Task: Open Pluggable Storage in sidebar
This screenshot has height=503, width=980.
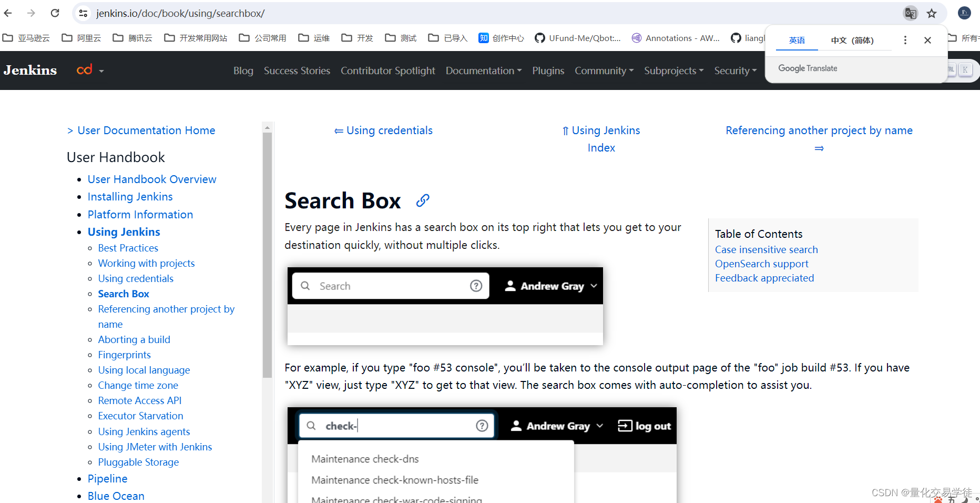Action: pyautogui.click(x=139, y=462)
